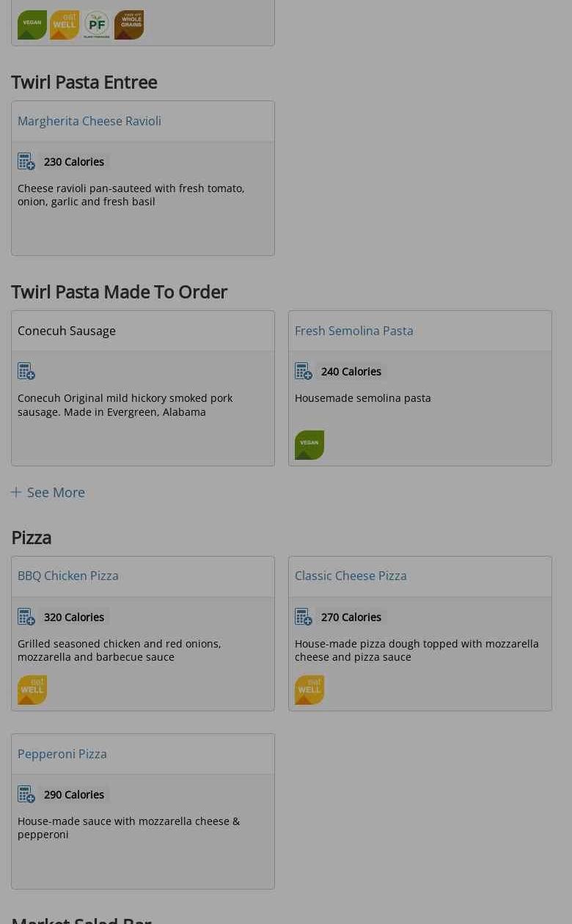
Task: Select BBQ Chicken Pizza link
Action: (68, 576)
